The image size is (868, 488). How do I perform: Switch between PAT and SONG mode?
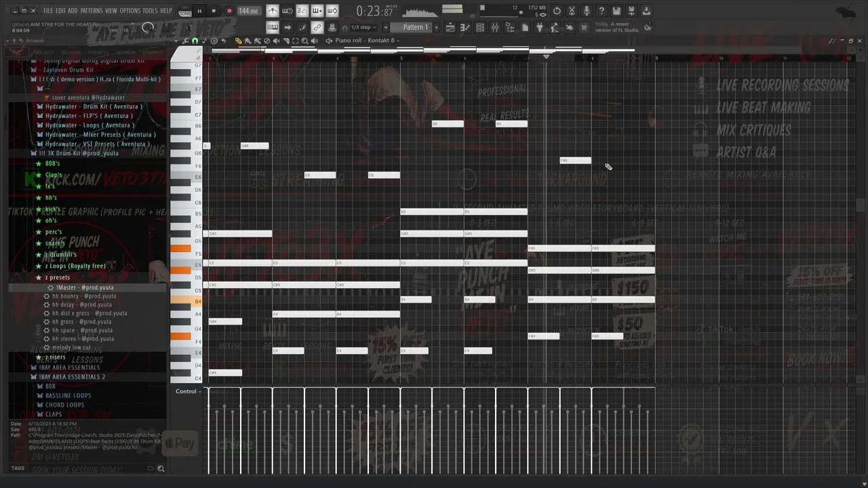click(x=185, y=11)
